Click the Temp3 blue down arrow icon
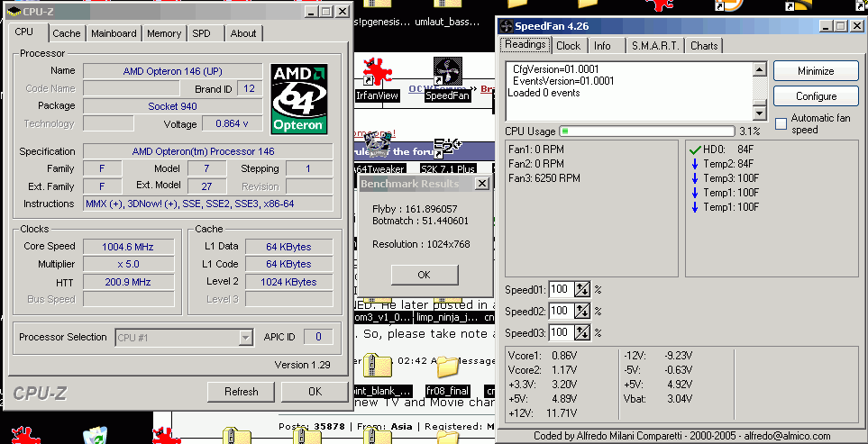This screenshot has width=868, height=444. tap(695, 178)
